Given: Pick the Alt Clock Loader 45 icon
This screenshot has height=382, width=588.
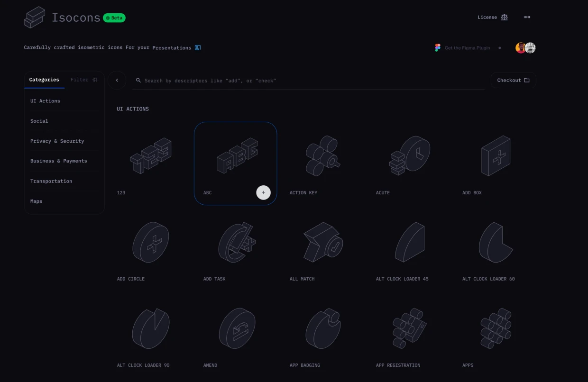Looking at the screenshot, I should pos(410,242).
